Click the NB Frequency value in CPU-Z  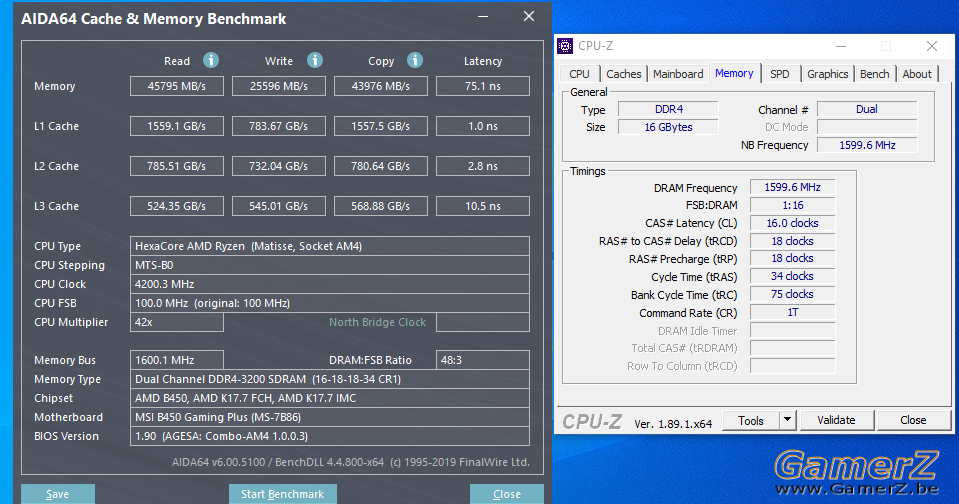point(867,145)
